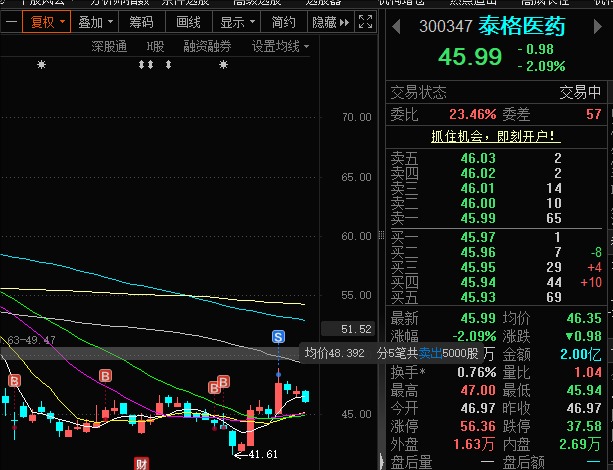Toggle fullscreen chart icon

pos(366,22)
